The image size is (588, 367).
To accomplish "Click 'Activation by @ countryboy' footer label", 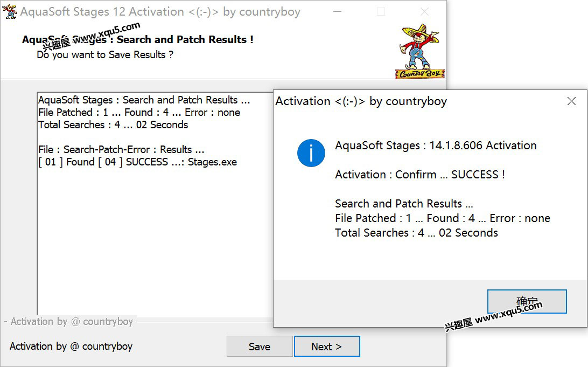I will point(71,346).
